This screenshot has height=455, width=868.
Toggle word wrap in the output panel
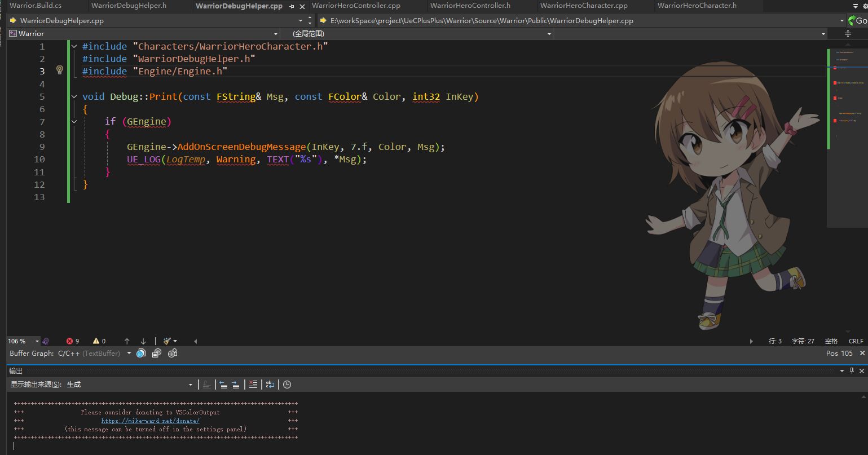pyautogui.click(x=270, y=385)
